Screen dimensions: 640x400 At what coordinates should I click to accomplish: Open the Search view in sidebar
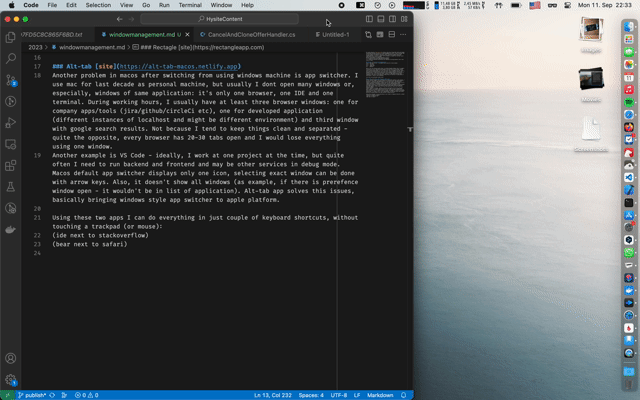(x=11, y=59)
